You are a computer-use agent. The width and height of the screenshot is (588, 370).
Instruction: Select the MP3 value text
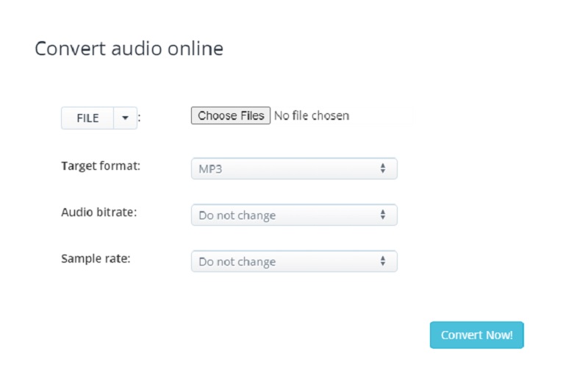click(210, 169)
